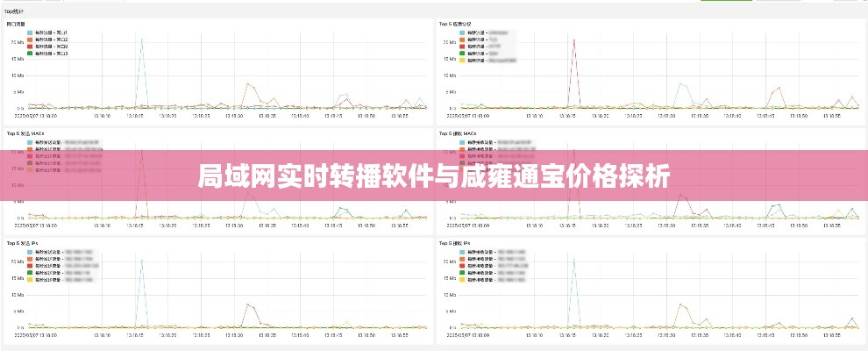Click the Top 5 接收 IPs chart title
The image size is (868, 351).
point(455,243)
